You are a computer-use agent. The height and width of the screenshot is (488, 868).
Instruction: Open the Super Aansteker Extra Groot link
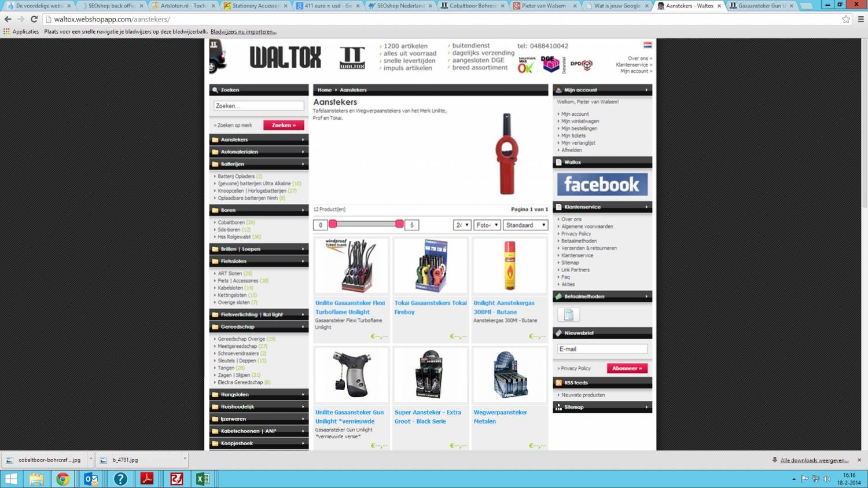click(428, 417)
